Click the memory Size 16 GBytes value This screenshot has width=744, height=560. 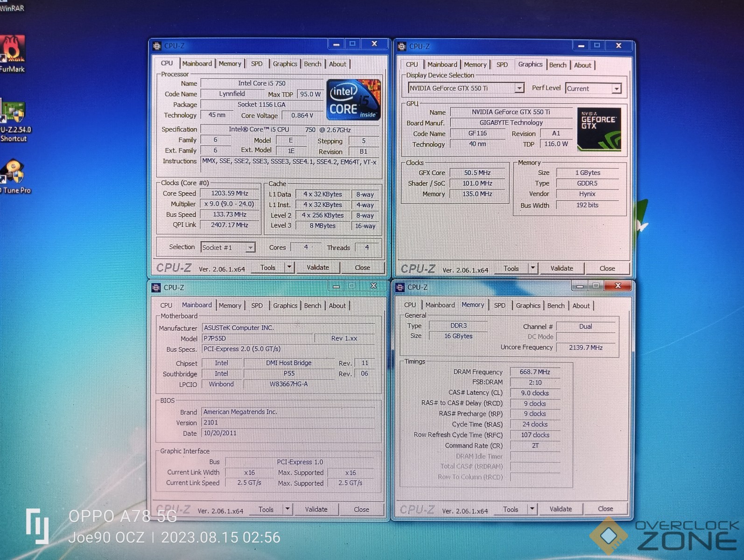(x=458, y=336)
